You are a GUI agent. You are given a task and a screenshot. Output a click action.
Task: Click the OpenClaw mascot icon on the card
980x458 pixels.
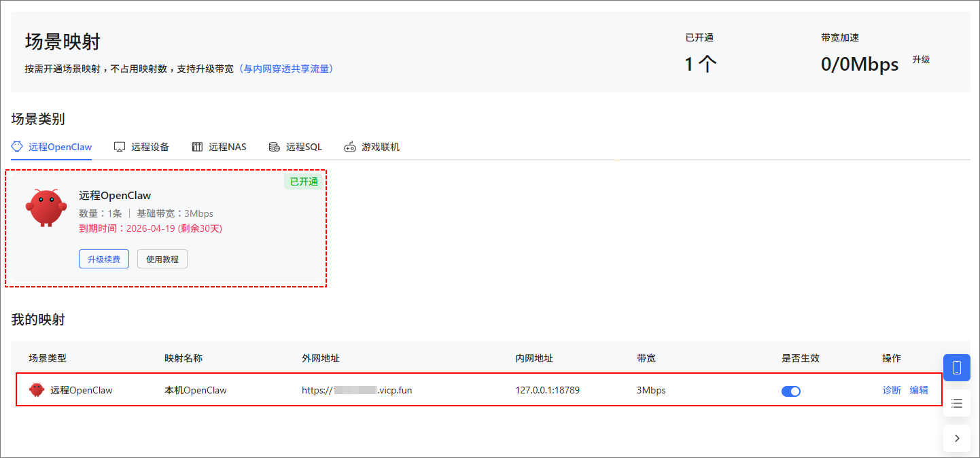tap(46, 207)
